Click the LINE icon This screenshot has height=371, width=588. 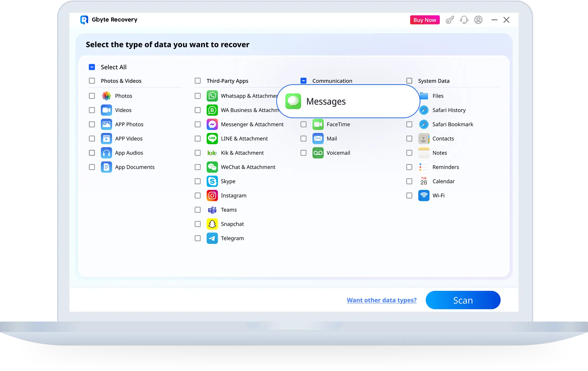[x=212, y=139]
